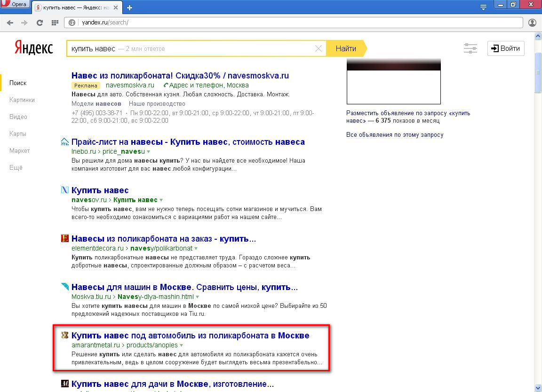Open the Opera menu button

point(16,5)
